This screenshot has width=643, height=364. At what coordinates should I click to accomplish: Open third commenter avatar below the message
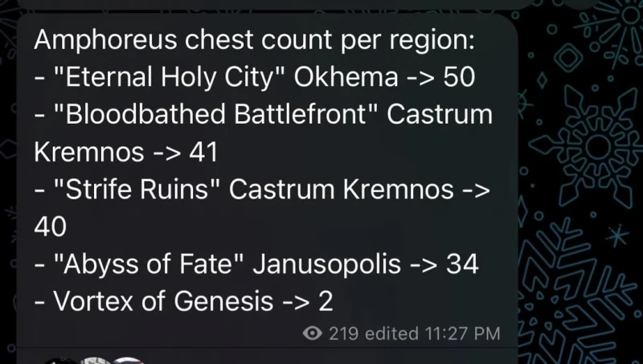tap(128, 361)
